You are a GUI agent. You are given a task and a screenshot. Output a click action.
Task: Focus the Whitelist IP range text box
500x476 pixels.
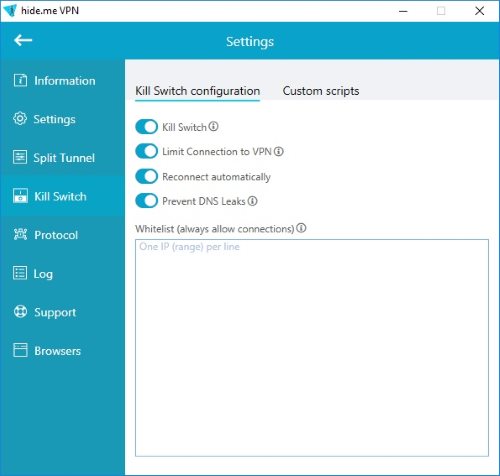coord(312,347)
